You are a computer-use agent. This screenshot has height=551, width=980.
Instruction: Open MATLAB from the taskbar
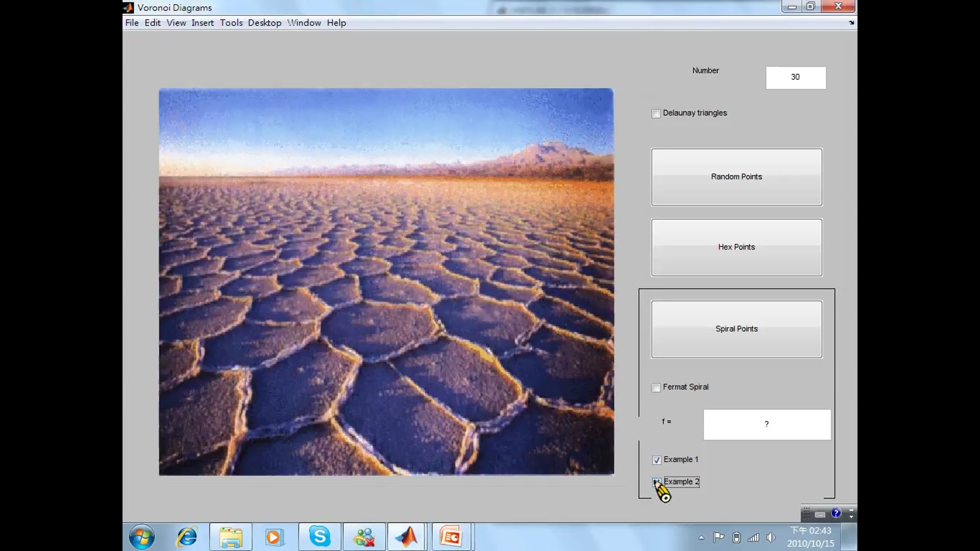pyautogui.click(x=406, y=537)
